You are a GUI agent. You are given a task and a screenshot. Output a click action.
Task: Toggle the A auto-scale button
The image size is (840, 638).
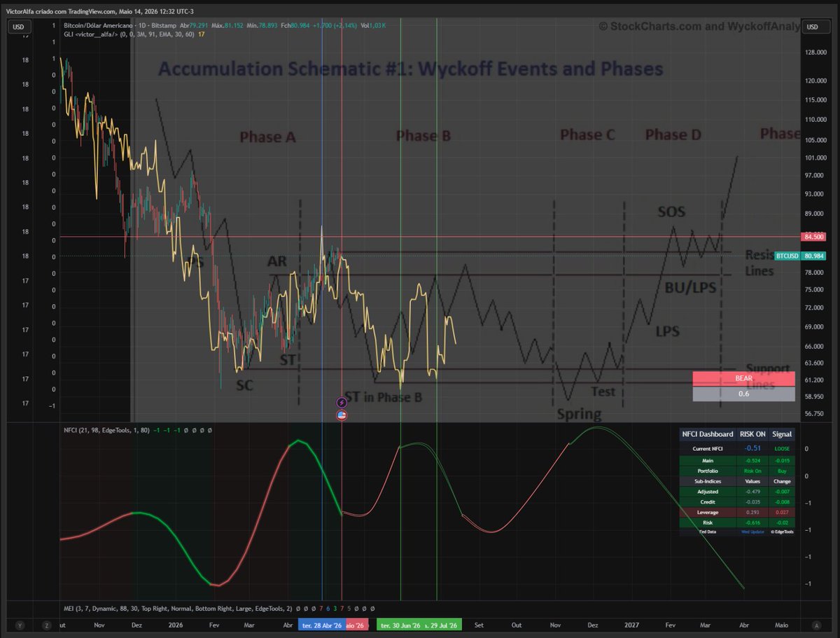815,625
